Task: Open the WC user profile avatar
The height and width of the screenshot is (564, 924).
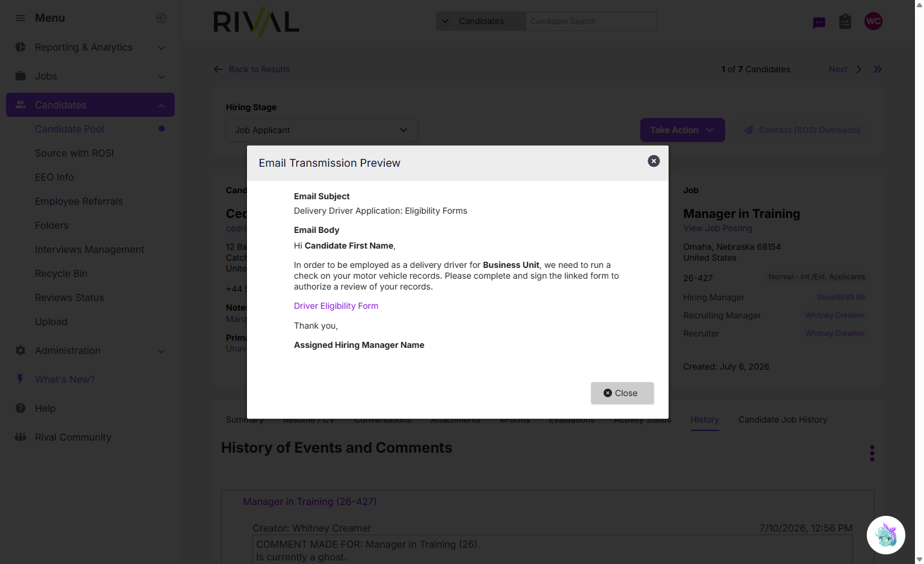Action: click(x=873, y=21)
